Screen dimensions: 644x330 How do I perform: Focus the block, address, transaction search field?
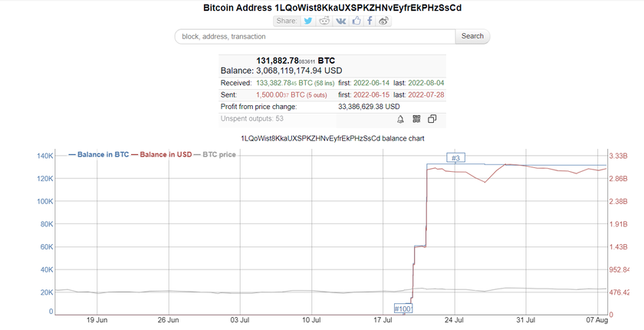314,36
